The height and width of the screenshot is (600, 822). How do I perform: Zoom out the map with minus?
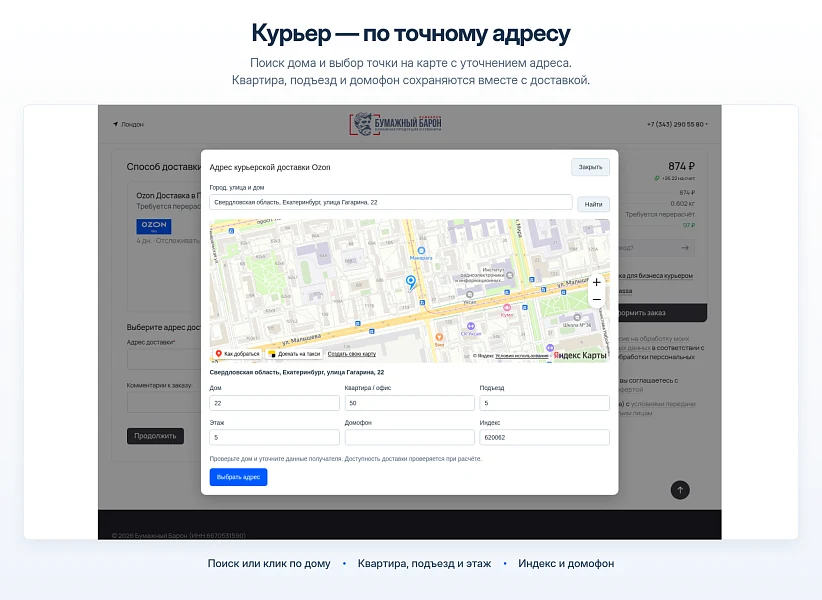pyautogui.click(x=596, y=299)
